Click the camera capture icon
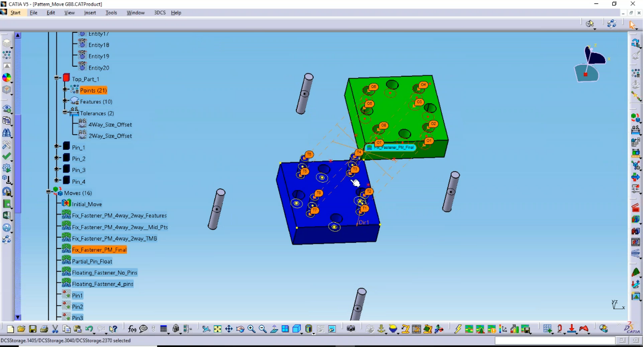Image resolution: width=644 pixels, height=347 pixels. click(352, 328)
